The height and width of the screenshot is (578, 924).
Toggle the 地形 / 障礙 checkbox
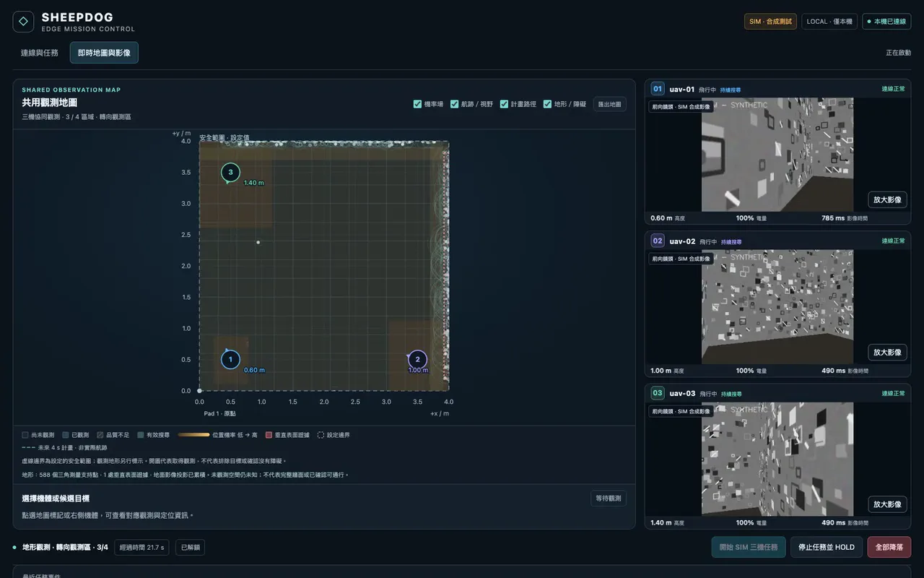(x=547, y=104)
